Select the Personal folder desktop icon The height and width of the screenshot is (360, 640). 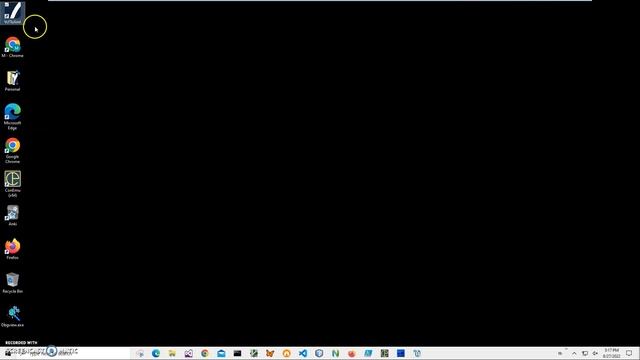click(x=12, y=80)
